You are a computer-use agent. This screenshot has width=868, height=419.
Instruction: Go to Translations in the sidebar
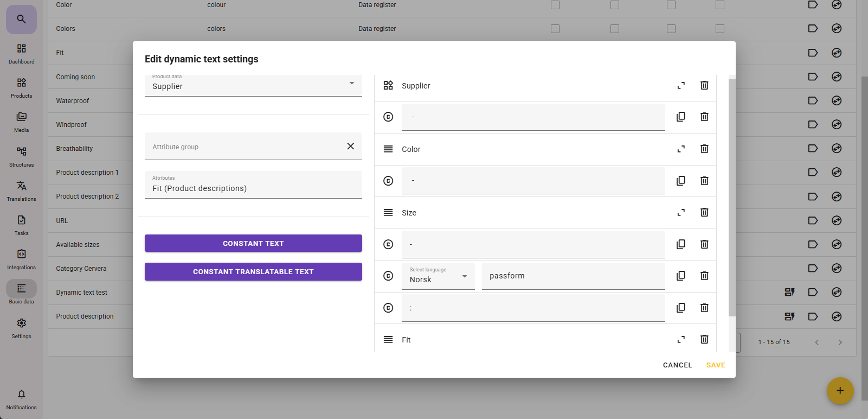click(21, 191)
